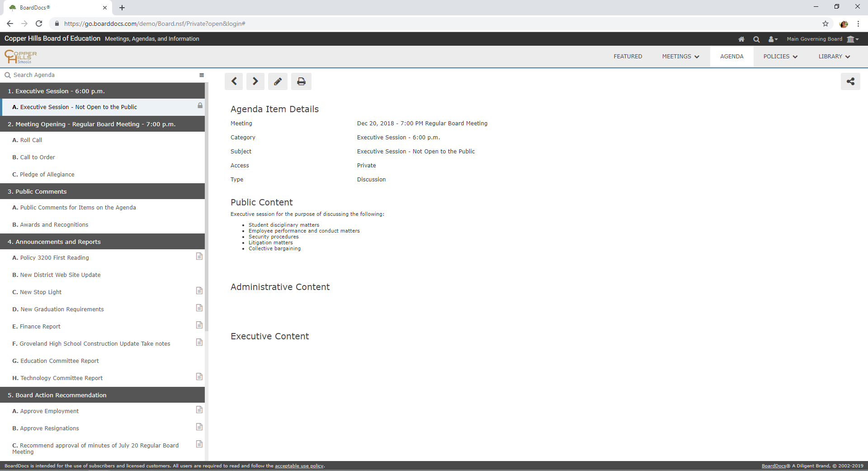Open the agenda hamburger menu
This screenshot has height=471, width=868.
tap(202, 75)
